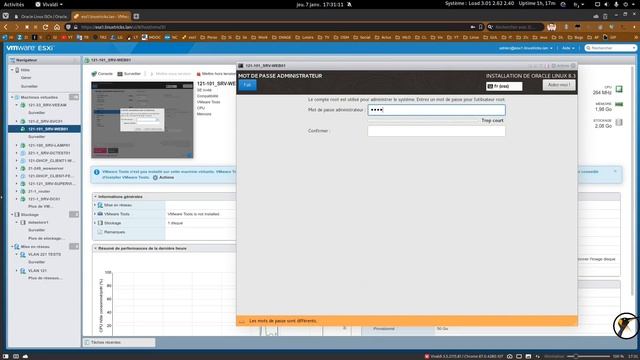Screen dimensions: 640x360
Task: Collapse the Machines virtuelles tree node
Action: (12, 97)
